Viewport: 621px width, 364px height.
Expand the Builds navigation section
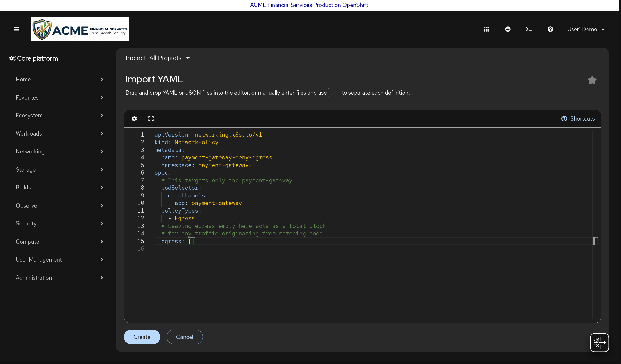click(x=59, y=188)
